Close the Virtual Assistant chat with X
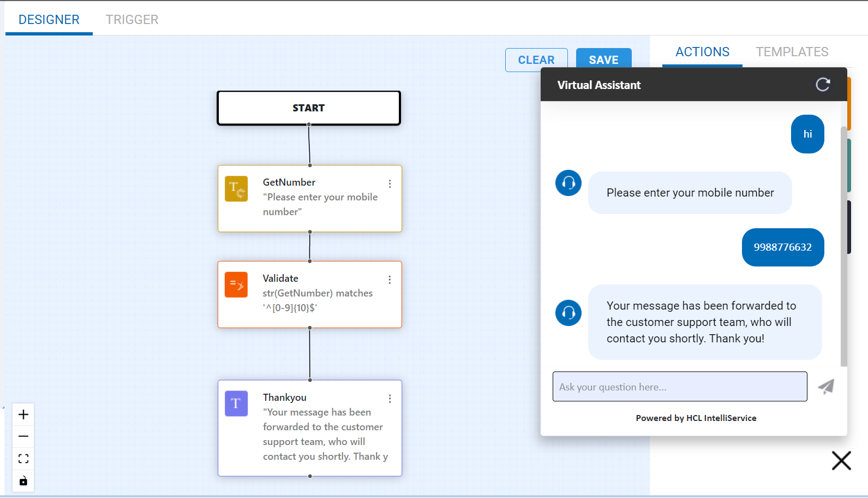Image resolution: width=868 pixels, height=498 pixels. (x=841, y=461)
